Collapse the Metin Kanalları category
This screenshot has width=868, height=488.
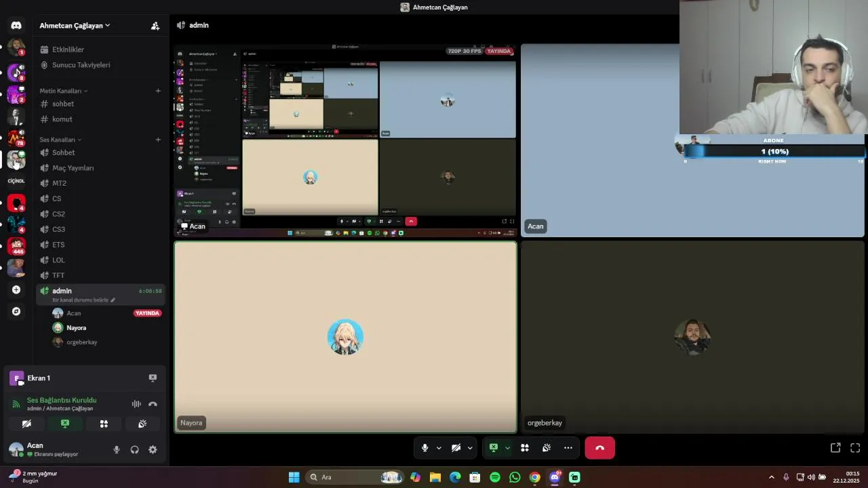tap(64, 91)
